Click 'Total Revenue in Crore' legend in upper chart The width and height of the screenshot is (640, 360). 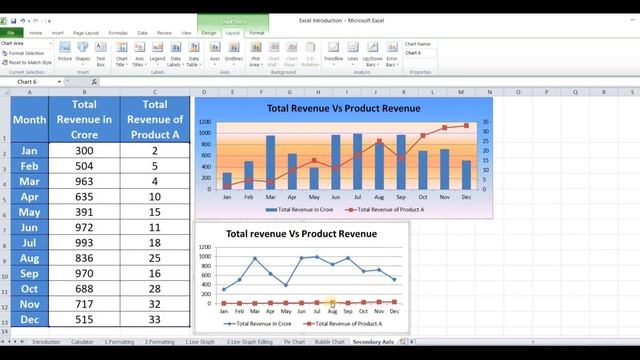coord(300,209)
